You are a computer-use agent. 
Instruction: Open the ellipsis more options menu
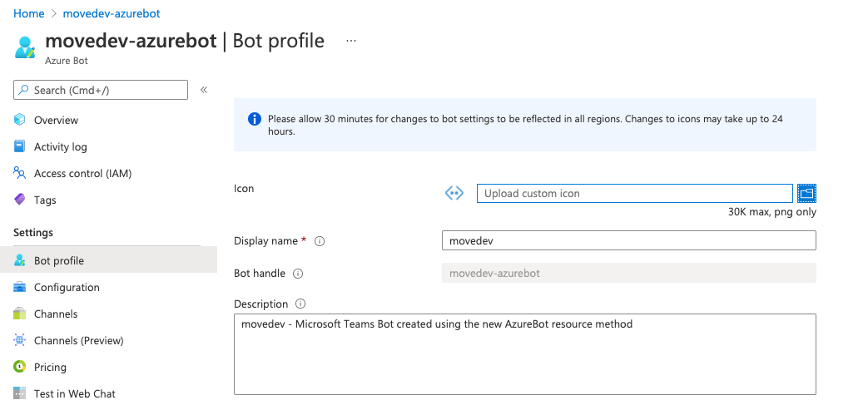[x=351, y=41]
